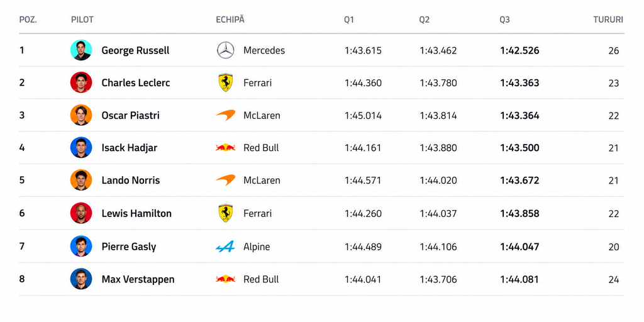
Task: Click the Mercedes star logo
Action: (x=226, y=50)
